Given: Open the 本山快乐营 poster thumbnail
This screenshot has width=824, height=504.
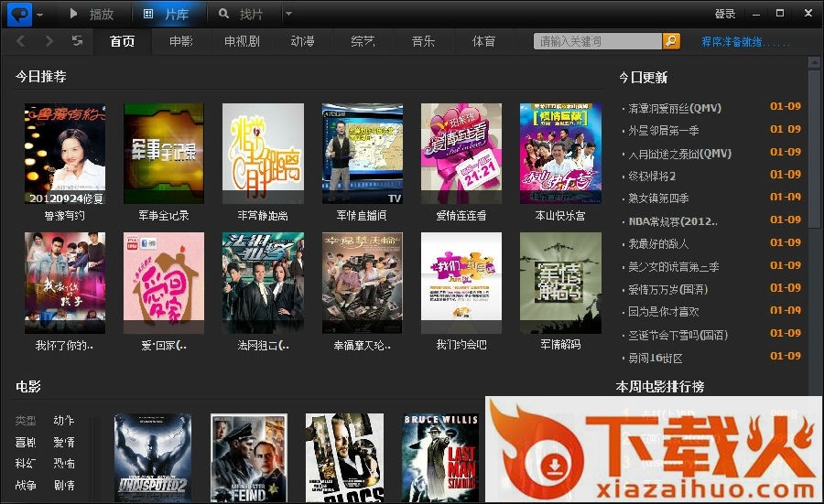Looking at the screenshot, I should 560,154.
